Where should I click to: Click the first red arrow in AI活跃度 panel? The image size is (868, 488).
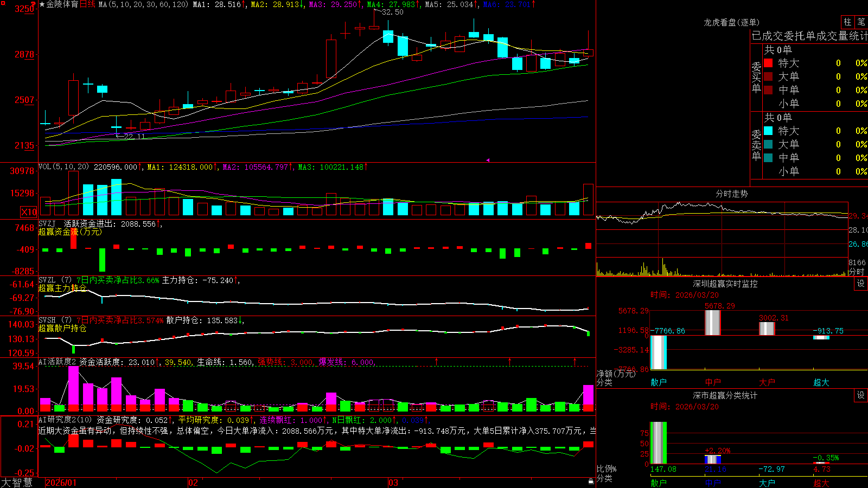point(436,361)
